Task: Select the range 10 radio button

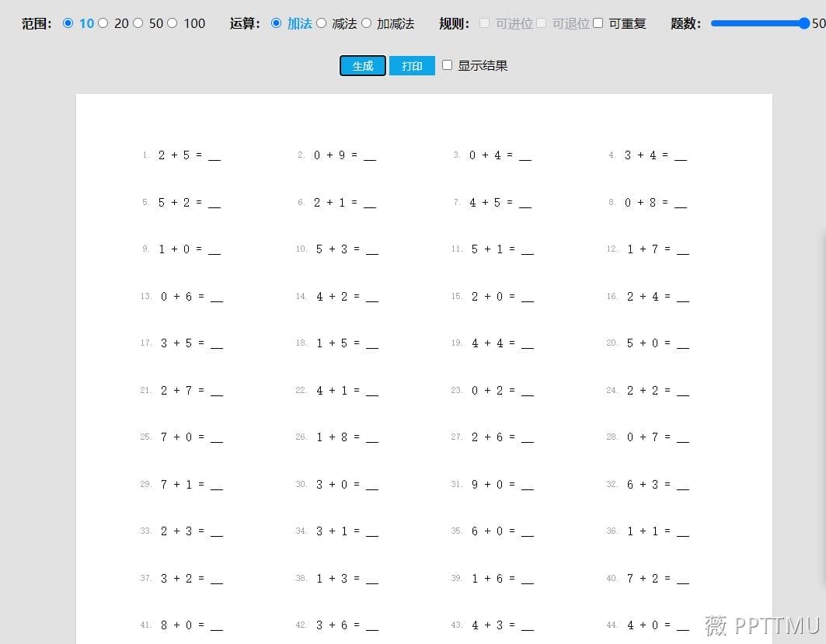Action: tap(68, 23)
